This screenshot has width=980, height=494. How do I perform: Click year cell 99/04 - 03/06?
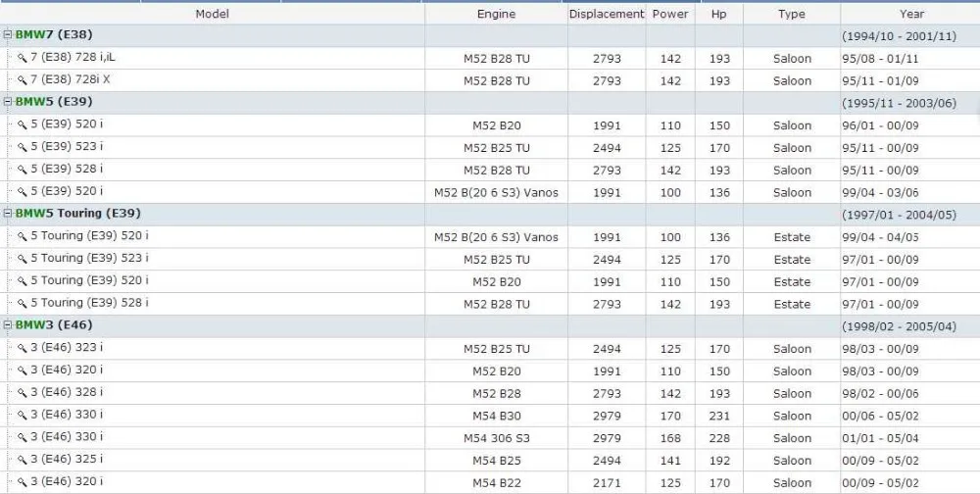[x=880, y=192]
